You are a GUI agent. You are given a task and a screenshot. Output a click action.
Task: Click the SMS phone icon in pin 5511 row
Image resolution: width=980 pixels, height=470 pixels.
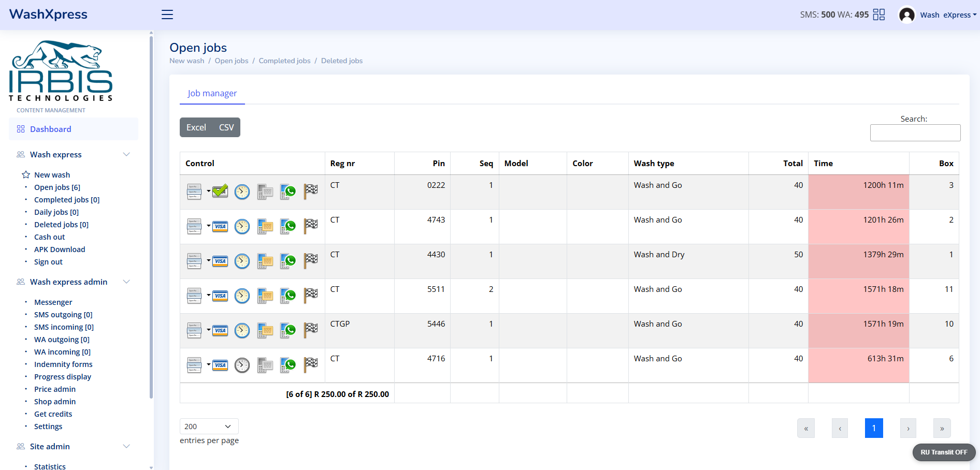tap(265, 296)
